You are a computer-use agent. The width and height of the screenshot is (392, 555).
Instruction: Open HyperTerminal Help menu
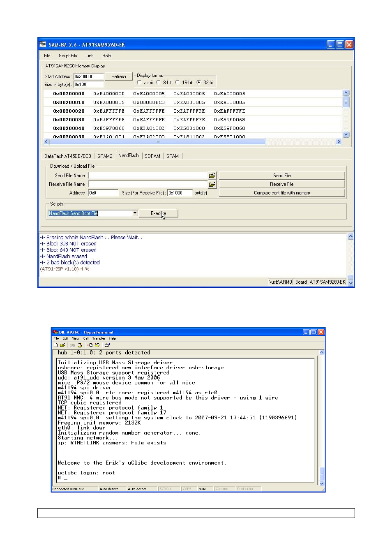coord(113,338)
